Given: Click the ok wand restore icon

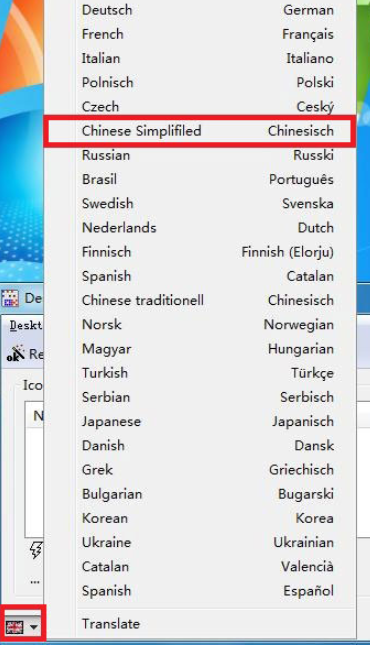Looking at the screenshot, I should click(x=16, y=354).
